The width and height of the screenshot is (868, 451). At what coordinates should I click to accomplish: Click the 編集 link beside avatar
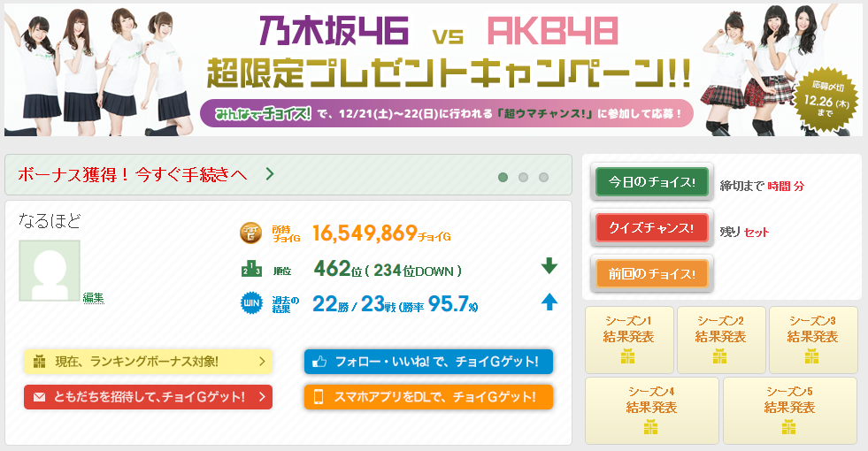coord(94,298)
